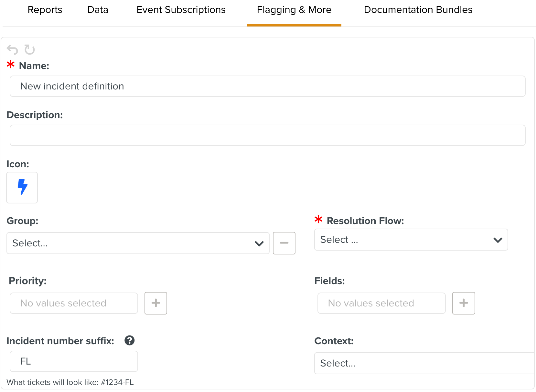Select the Flagging & More tab
The height and width of the screenshot is (392, 536).
[x=294, y=10]
